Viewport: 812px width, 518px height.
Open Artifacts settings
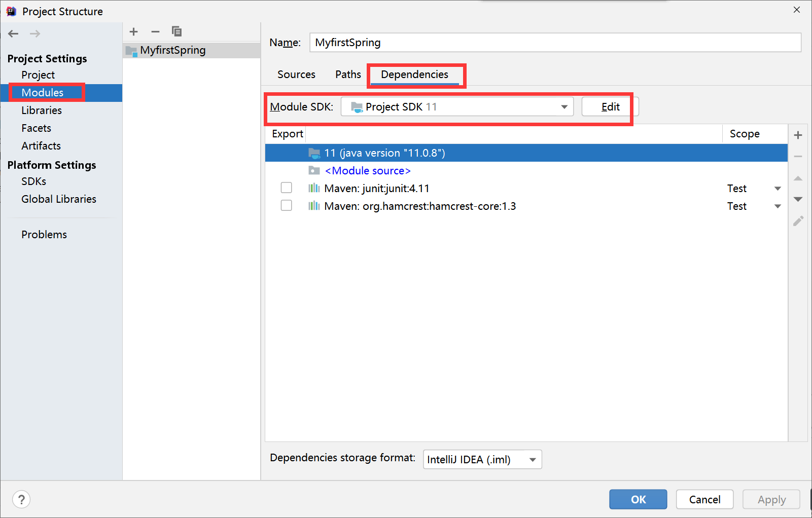click(41, 146)
